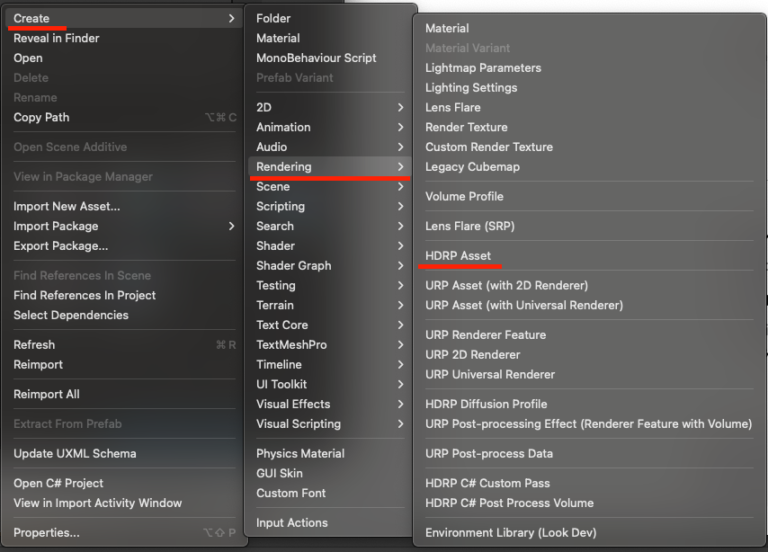This screenshot has width=768, height=552.
Task: Expand the Import Package submenu arrow
Action: click(231, 226)
